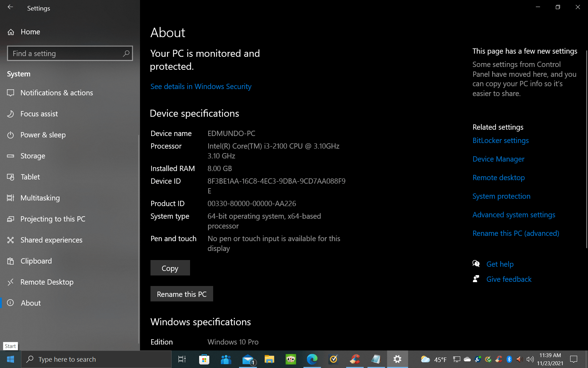Open Mail app with one unread notification
Screen dimensions: 588x368
[249, 359]
